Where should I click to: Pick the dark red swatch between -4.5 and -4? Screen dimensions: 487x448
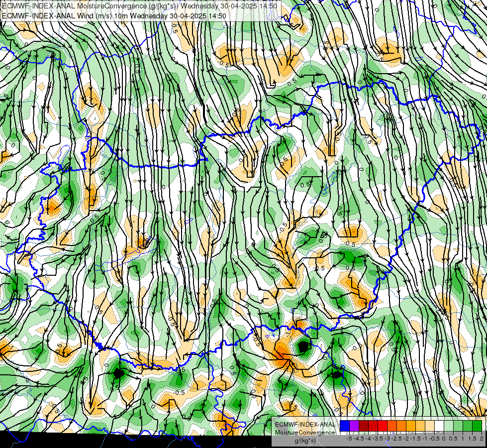point(364,426)
